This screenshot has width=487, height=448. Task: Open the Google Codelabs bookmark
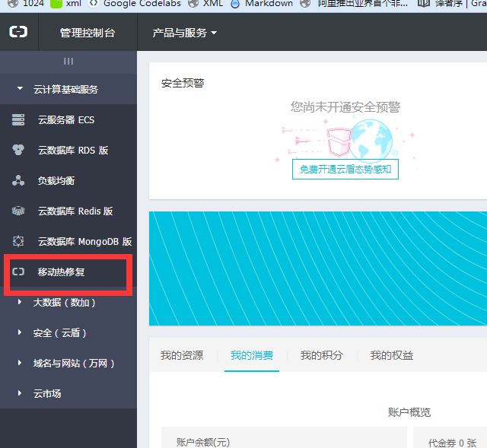(x=135, y=4)
